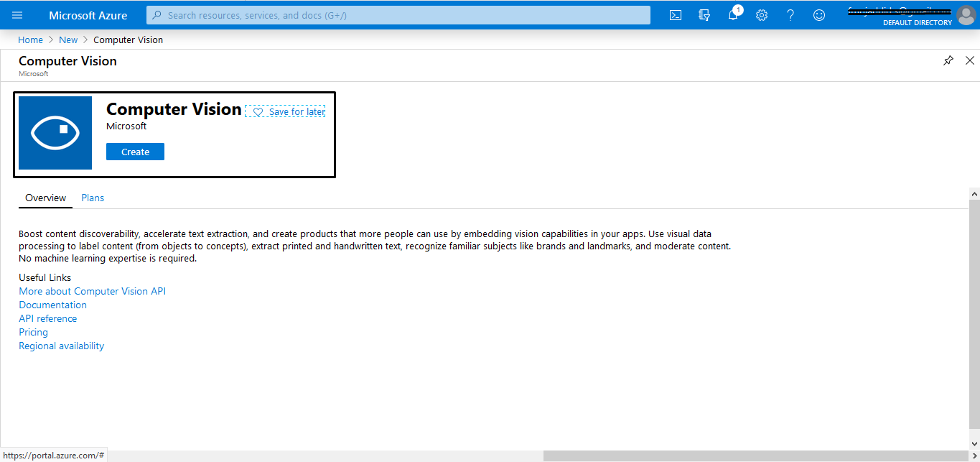This screenshot has width=980, height=462.
Task: Show notifications via the bell icon
Action: (x=733, y=15)
